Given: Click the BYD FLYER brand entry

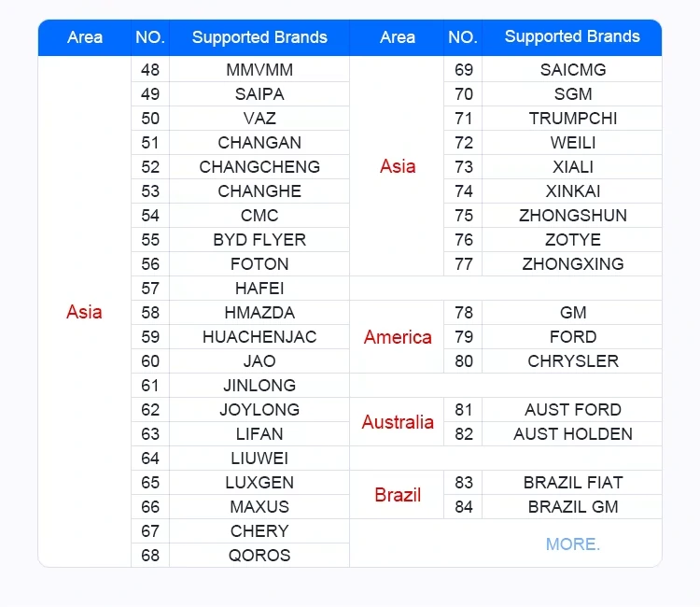Looking at the screenshot, I should pyautogui.click(x=259, y=240).
